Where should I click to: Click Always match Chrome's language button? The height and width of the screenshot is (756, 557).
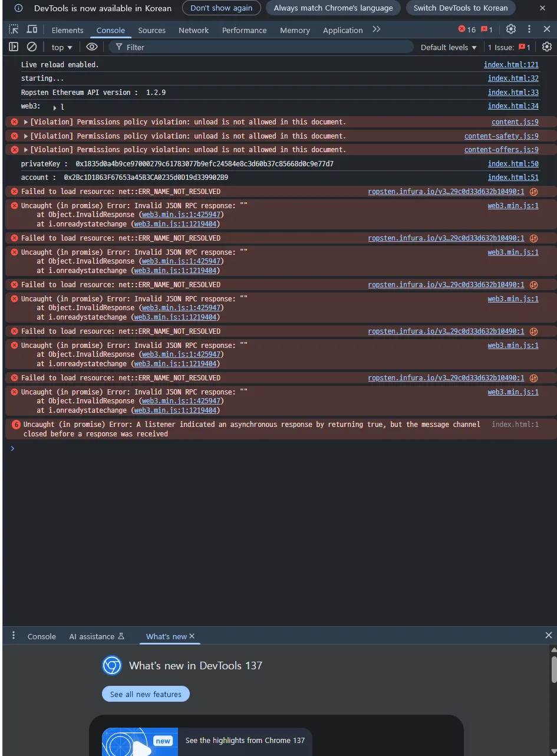(x=333, y=8)
